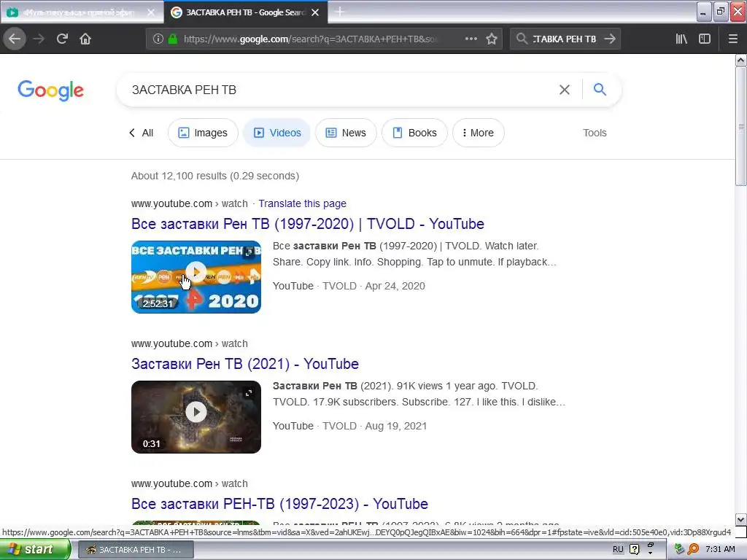Image resolution: width=747 pixels, height=560 pixels.
Task: Open a new tab with plus button
Action: tap(339, 12)
